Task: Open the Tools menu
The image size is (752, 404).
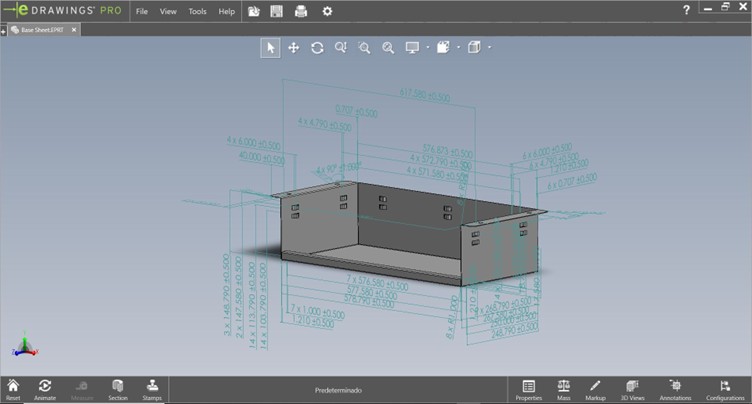Action: 197,11
